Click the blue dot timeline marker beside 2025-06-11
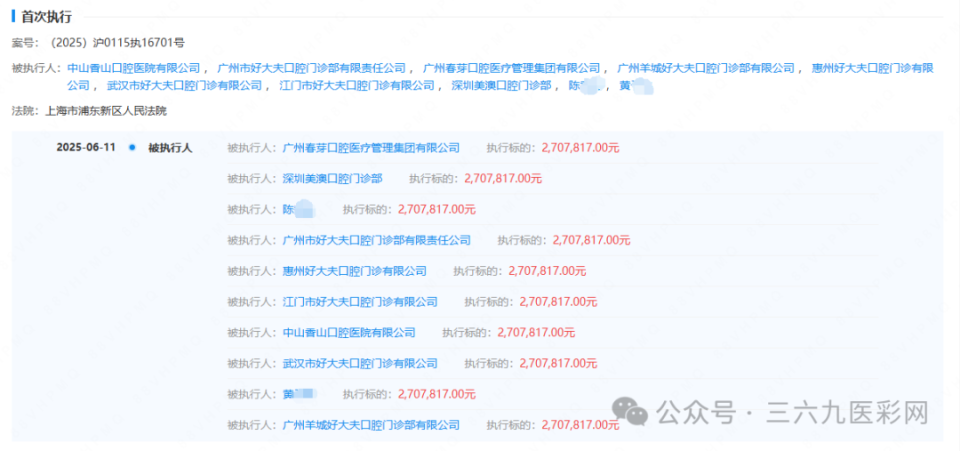Screen dimensions: 960x451 pyautogui.click(x=132, y=147)
